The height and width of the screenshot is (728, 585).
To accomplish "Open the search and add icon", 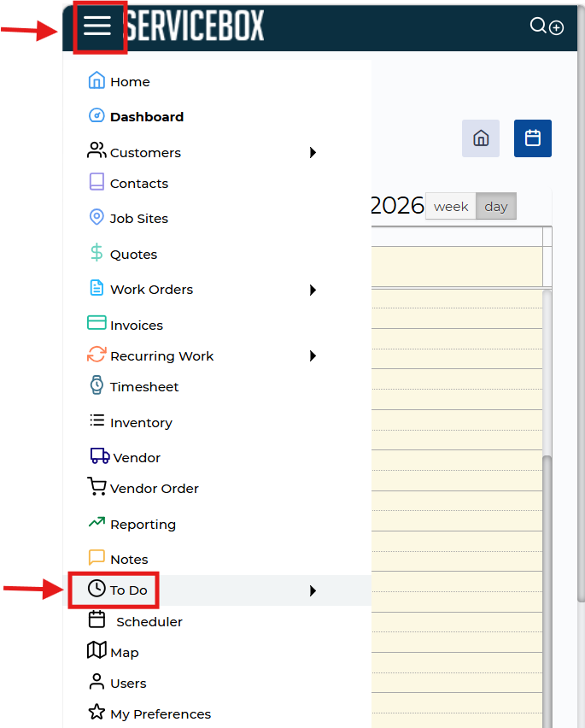I will (547, 26).
